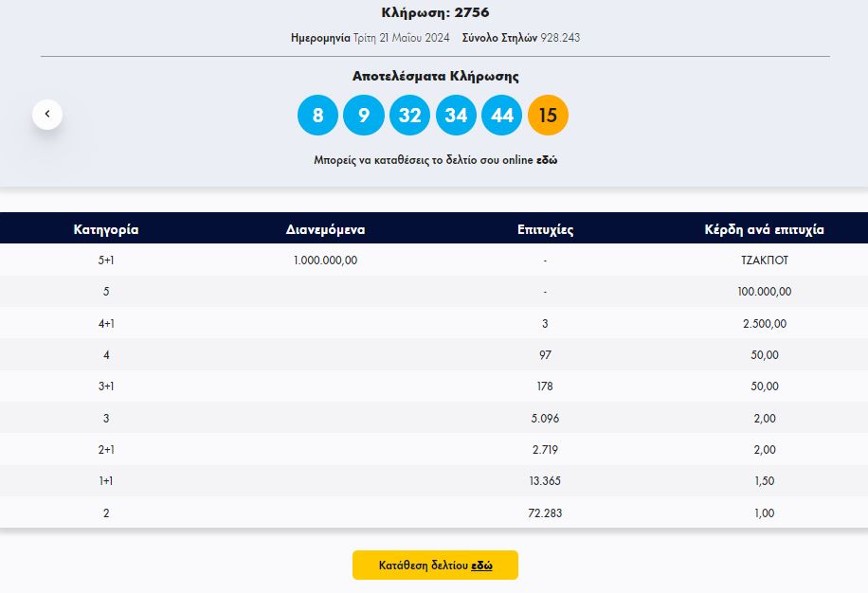Click the 'Διανεμόμενα' column header
This screenshot has width=868, height=593.
[x=325, y=229]
